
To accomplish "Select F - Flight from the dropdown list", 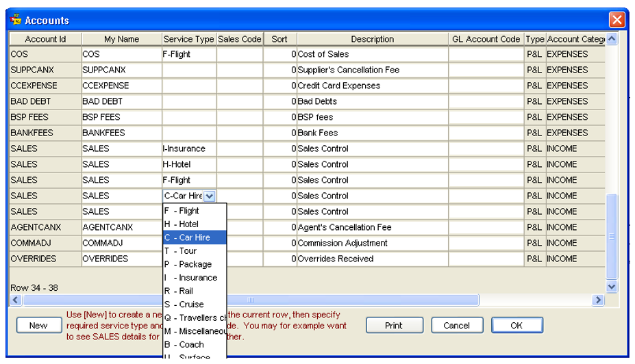I will 195,211.
